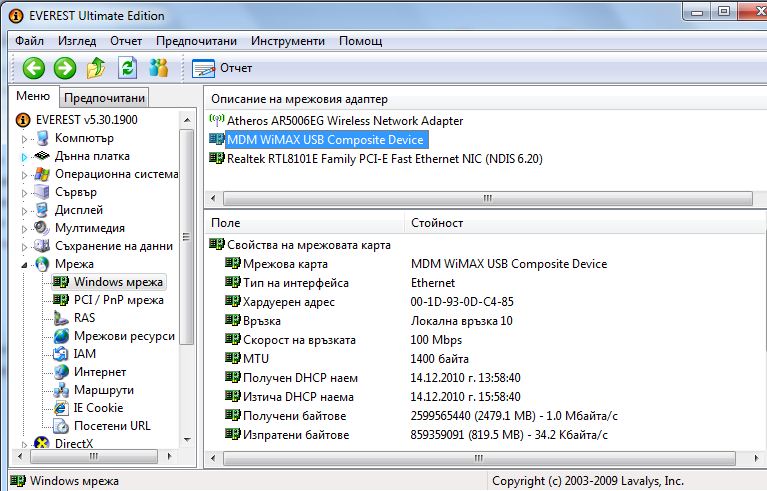Open the Интернет tree item
The image size is (767, 491).
pyautogui.click(x=100, y=372)
